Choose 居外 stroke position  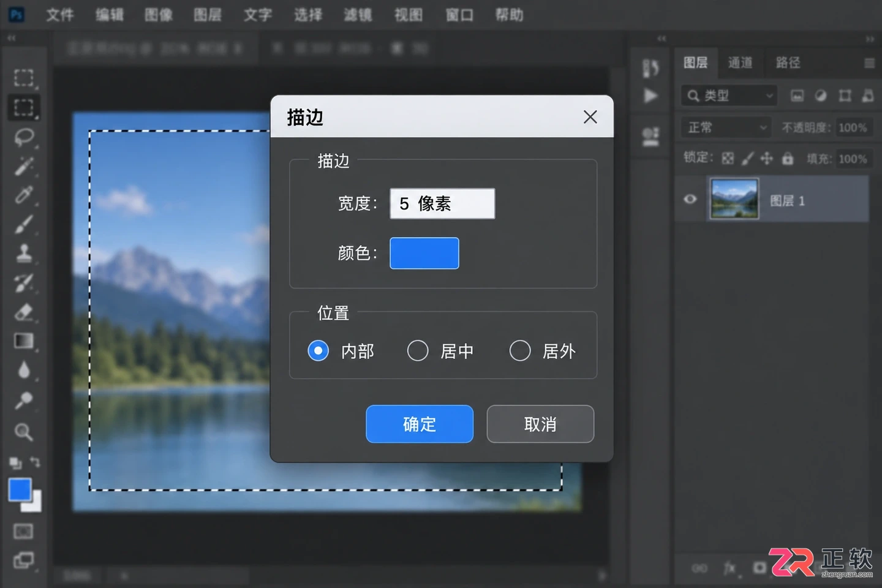click(x=543, y=351)
